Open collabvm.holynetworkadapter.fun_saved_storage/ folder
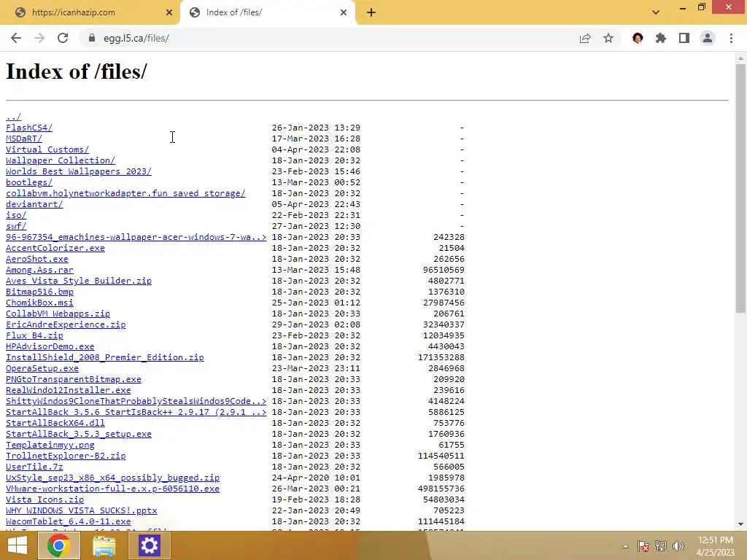The image size is (747, 560). pos(125,193)
